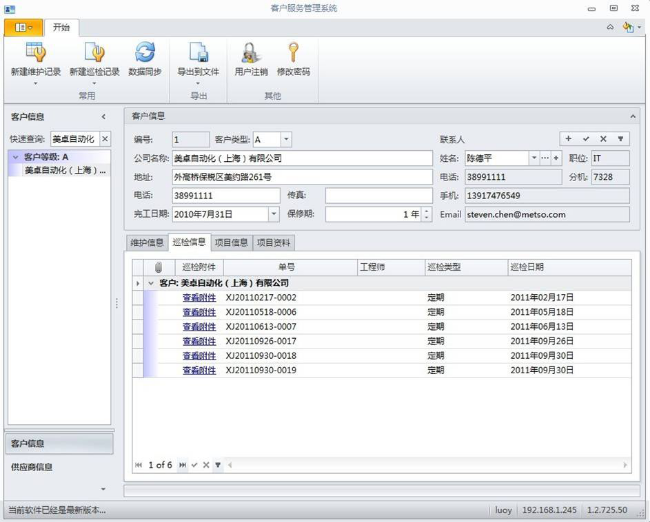Open the 客户类型 dropdown
The height and width of the screenshot is (522, 650).
[286, 139]
